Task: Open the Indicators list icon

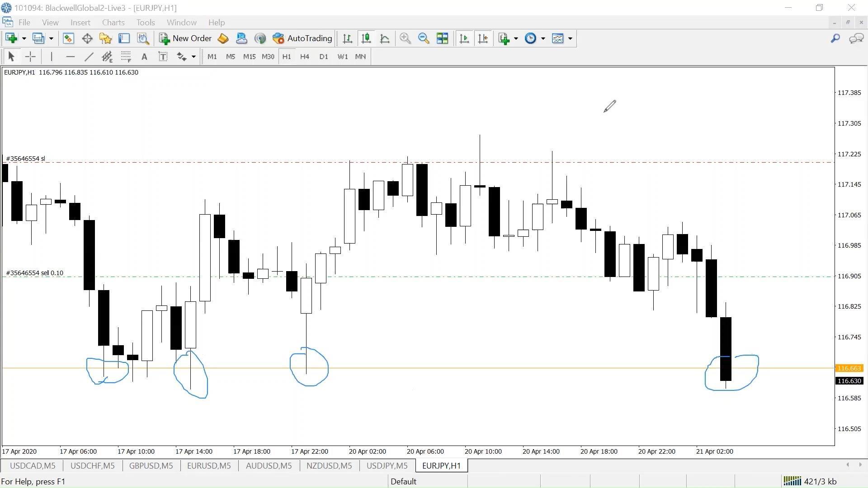Action: (x=504, y=38)
